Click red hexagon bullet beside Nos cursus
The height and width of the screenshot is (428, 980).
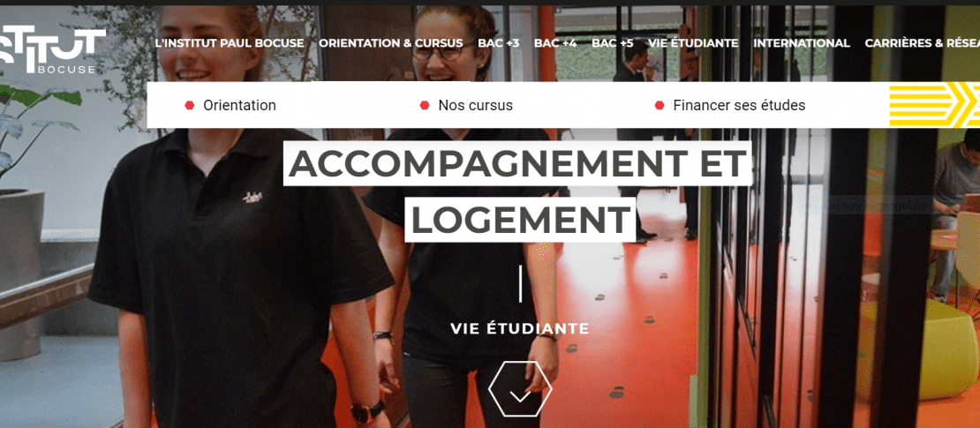tap(425, 105)
